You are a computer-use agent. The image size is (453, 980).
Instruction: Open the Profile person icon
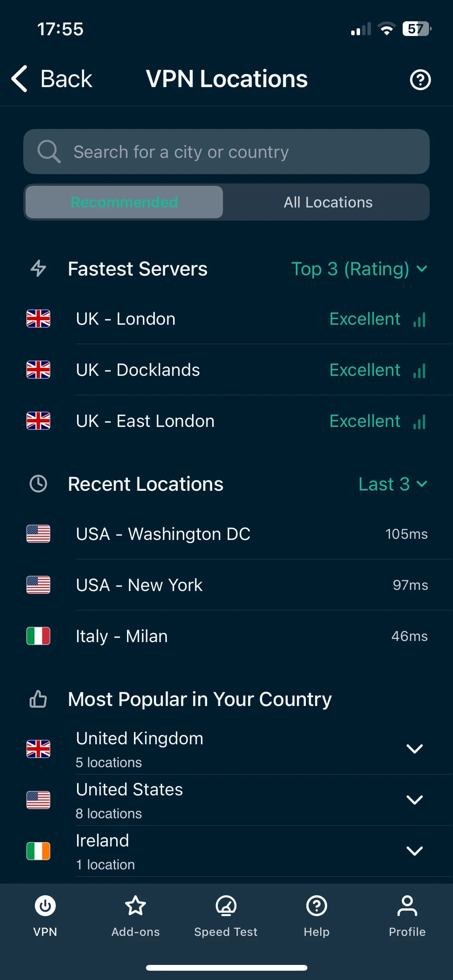point(407,906)
